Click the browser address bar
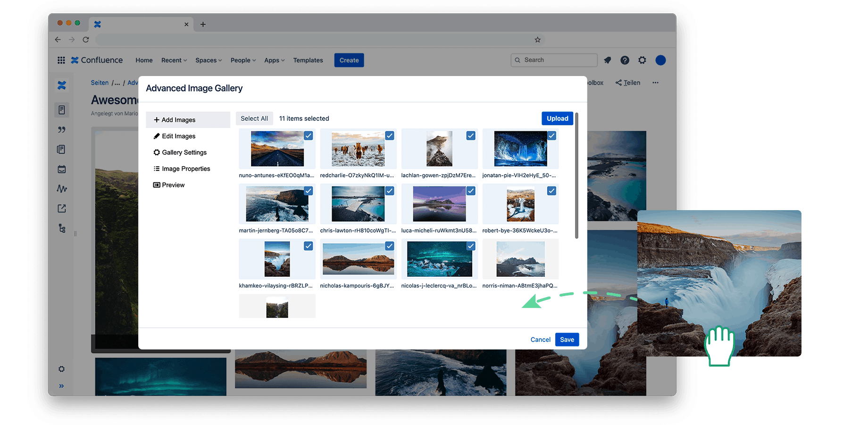The height and width of the screenshot is (425, 868). coord(321,40)
